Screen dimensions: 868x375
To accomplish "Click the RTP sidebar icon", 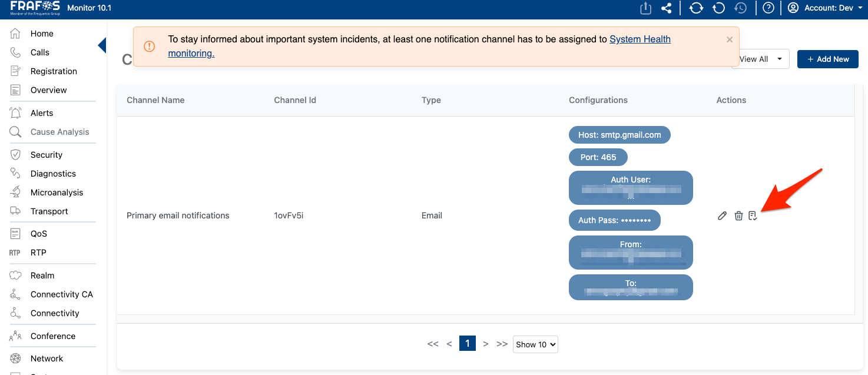I will point(15,253).
